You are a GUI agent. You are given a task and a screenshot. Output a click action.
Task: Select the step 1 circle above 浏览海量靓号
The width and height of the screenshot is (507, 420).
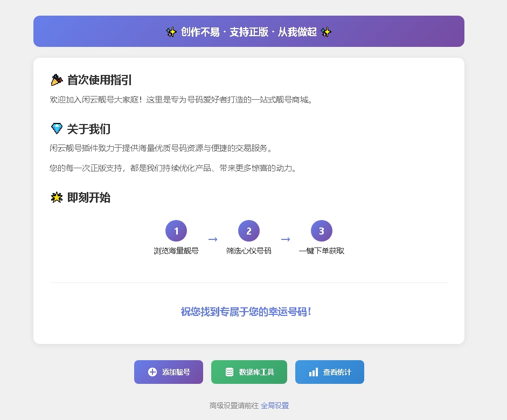click(176, 231)
